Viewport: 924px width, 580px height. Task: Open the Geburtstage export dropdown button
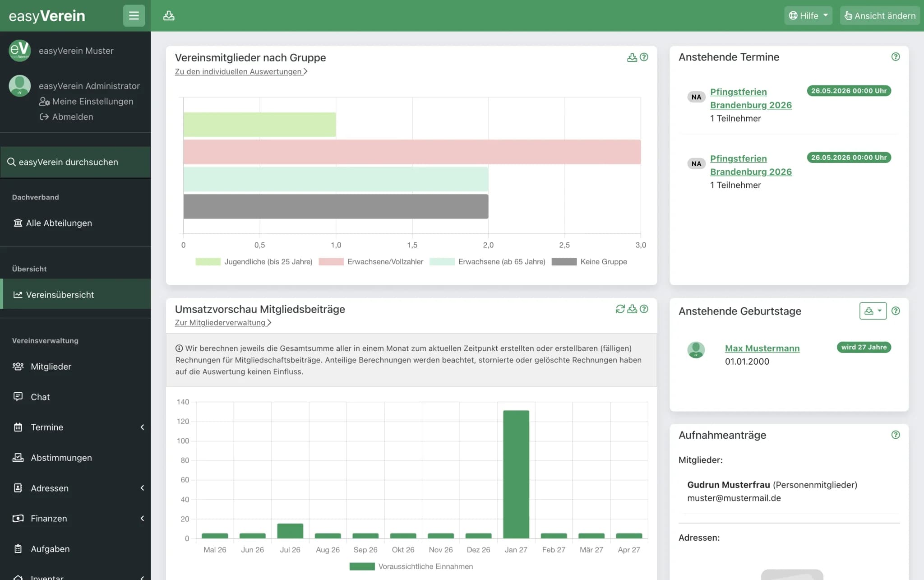[x=873, y=311]
